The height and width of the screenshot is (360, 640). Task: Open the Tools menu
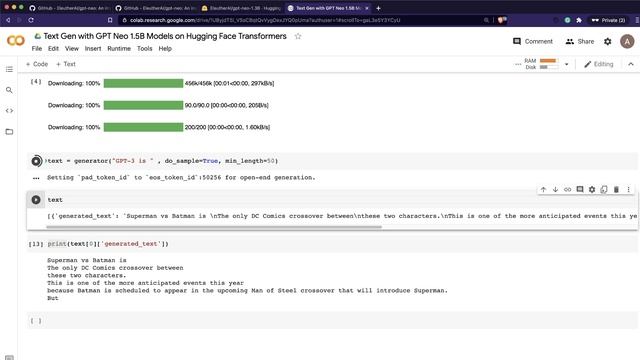coord(144,49)
